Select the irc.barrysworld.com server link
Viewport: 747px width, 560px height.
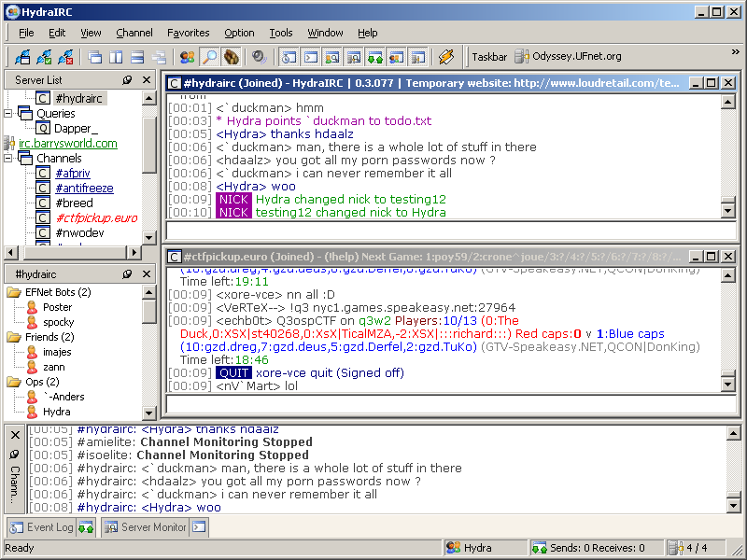tap(68, 144)
